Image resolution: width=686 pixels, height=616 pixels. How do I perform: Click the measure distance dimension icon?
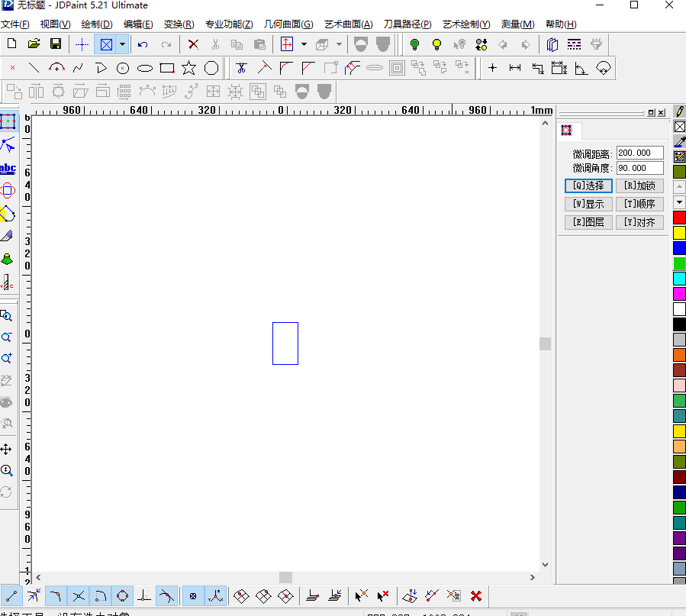tap(515, 68)
